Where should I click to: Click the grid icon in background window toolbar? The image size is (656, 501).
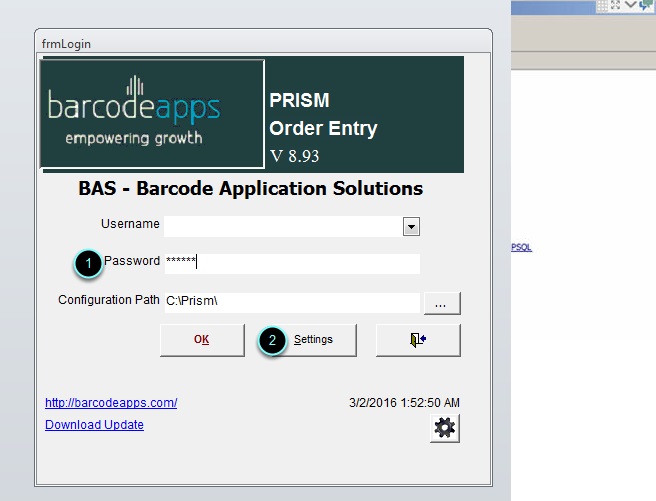tap(602, 5)
